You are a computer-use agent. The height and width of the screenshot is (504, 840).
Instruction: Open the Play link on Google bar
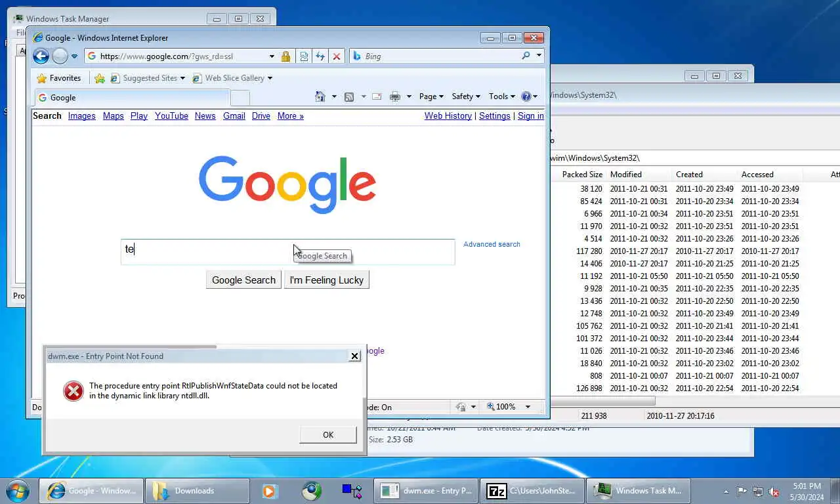pyautogui.click(x=139, y=116)
